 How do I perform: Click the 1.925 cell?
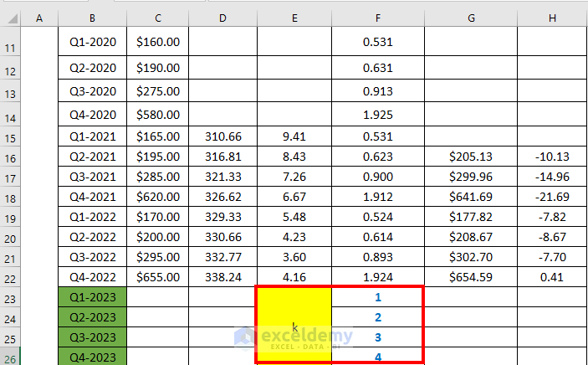[378, 114]
